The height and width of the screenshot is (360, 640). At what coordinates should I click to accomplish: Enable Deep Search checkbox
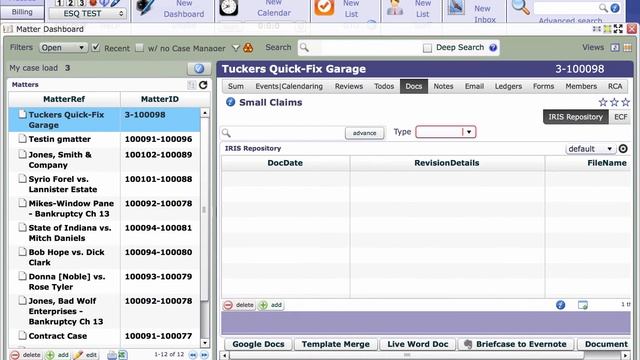(x=427, y=48)
